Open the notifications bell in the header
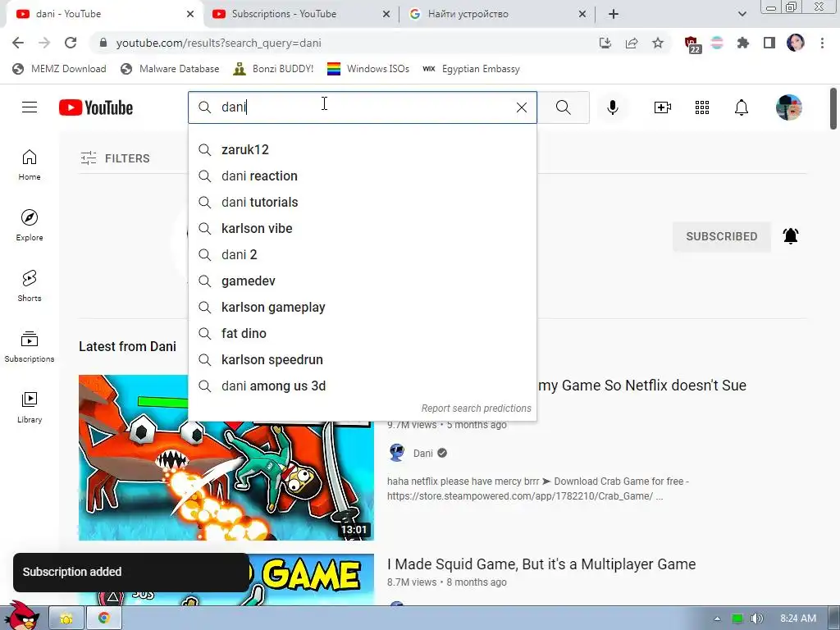The width and height of the screenshot is (840, 630). click(x=741, y=107)
